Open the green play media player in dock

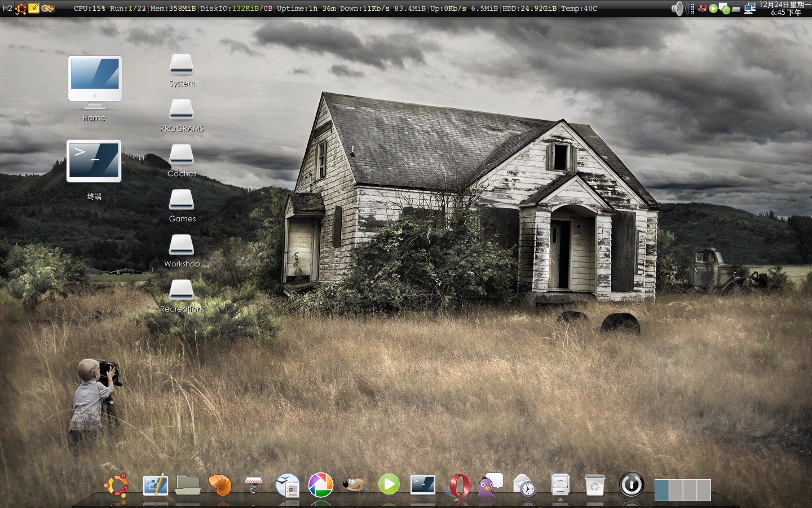coord(389,484)
